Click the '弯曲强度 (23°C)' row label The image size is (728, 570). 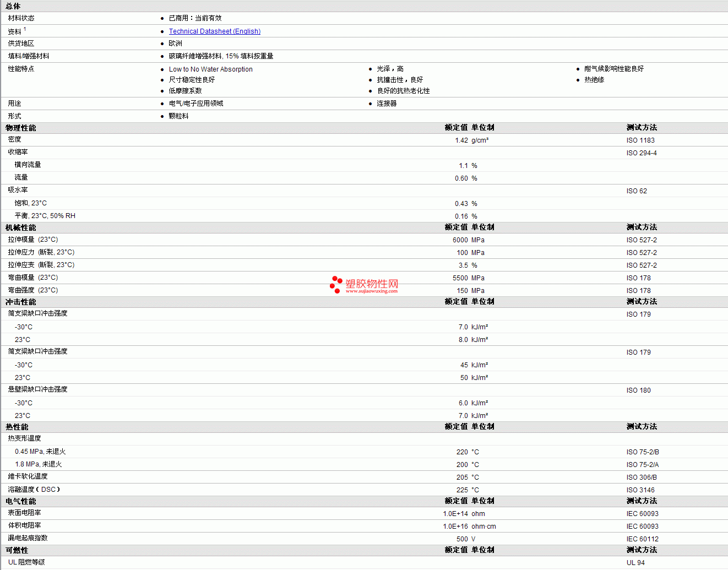(33, 290)
